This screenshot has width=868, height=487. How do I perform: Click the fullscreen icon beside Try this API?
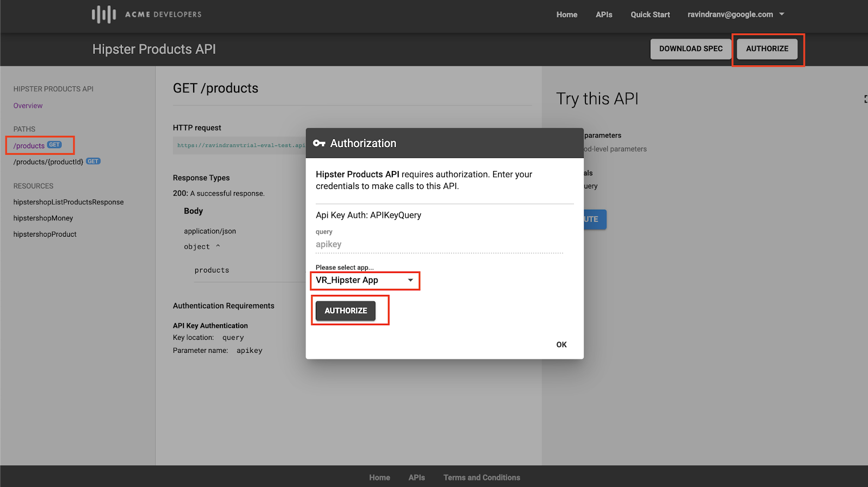pos(866,99)
